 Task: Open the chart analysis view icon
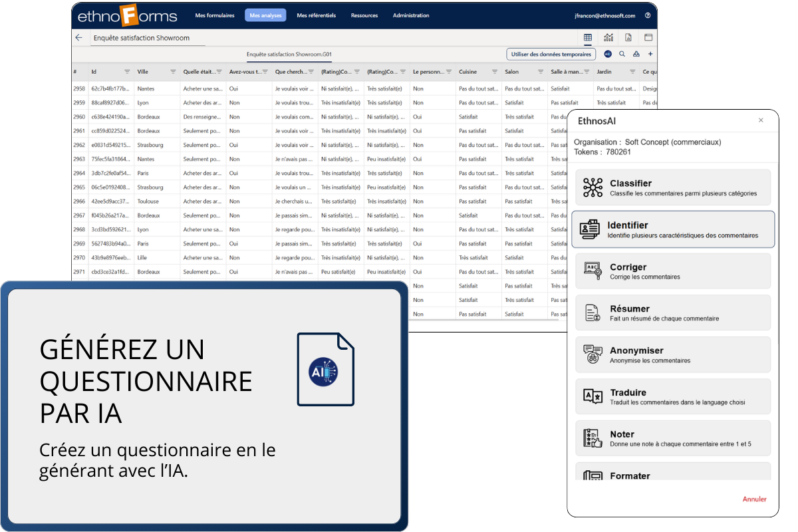[x=608, y=37]
